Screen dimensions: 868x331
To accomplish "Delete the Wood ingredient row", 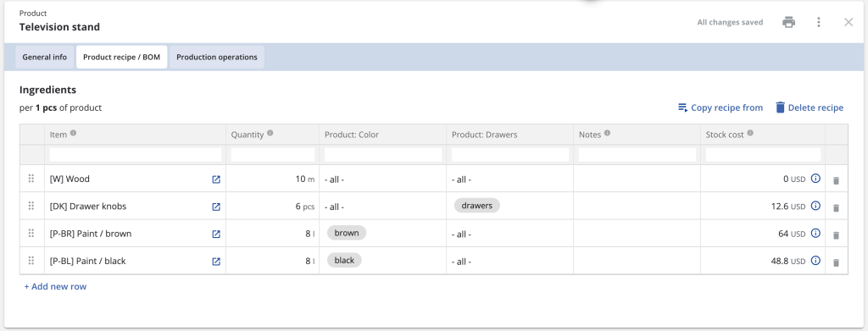I will (x=836, y=180).
